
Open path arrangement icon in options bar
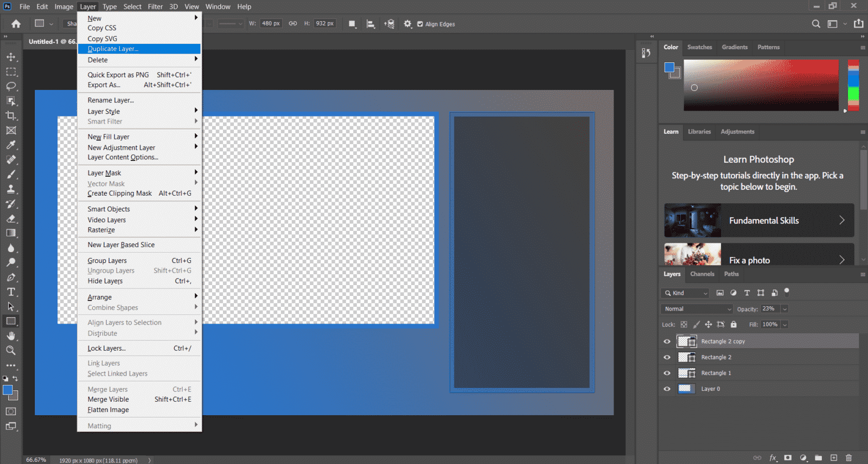(x=389, y=24)
